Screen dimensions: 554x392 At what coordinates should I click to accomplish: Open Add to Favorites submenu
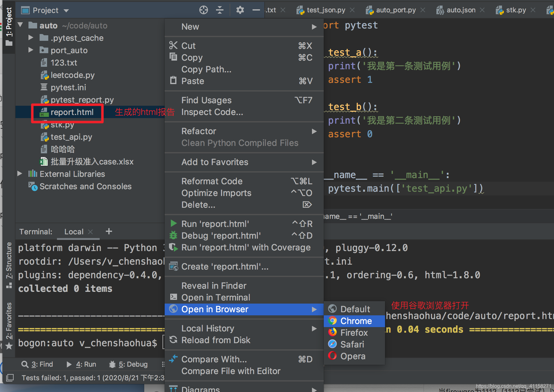point(244,162)
